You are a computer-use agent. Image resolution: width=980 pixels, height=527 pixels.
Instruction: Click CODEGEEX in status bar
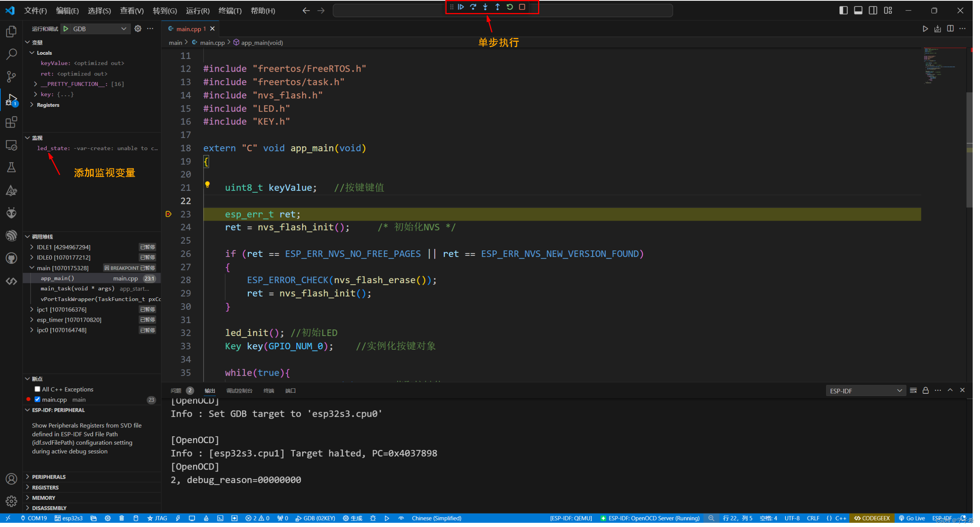click(872, 519)
